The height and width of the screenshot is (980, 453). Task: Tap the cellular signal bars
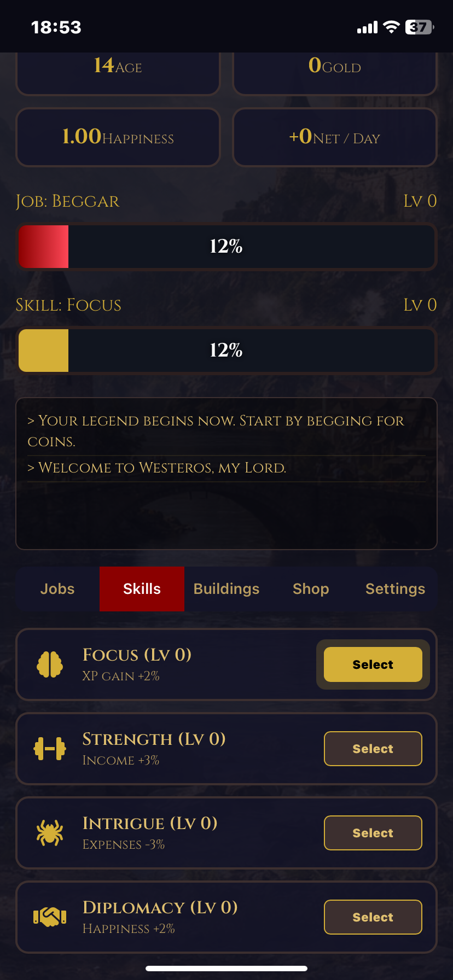[x=367, y=27]
